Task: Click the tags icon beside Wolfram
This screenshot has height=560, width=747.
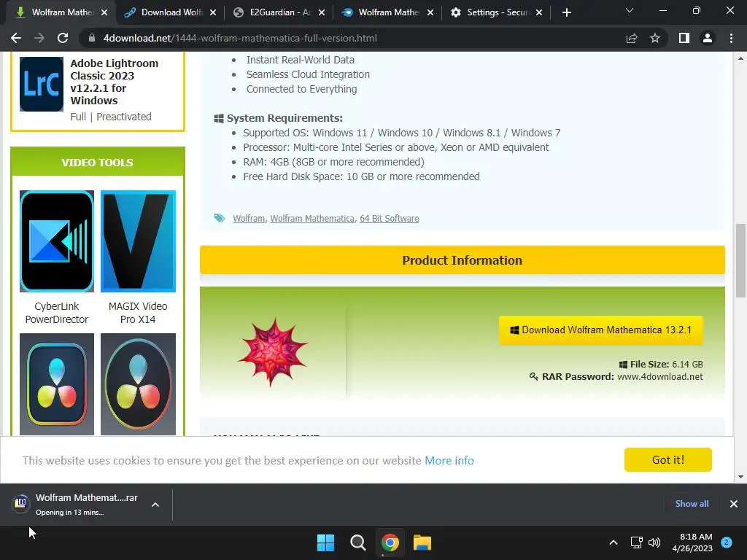Action: [x=219, y=218]
